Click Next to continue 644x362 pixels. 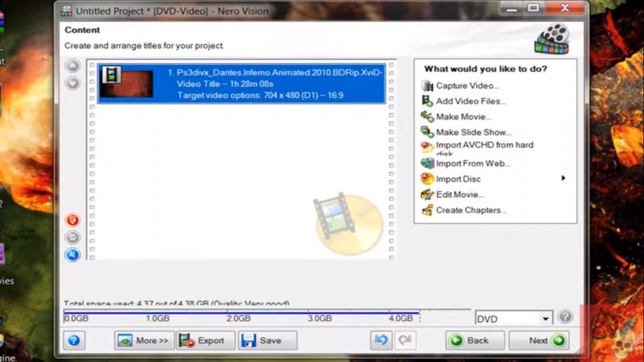[x=539, y=340]
